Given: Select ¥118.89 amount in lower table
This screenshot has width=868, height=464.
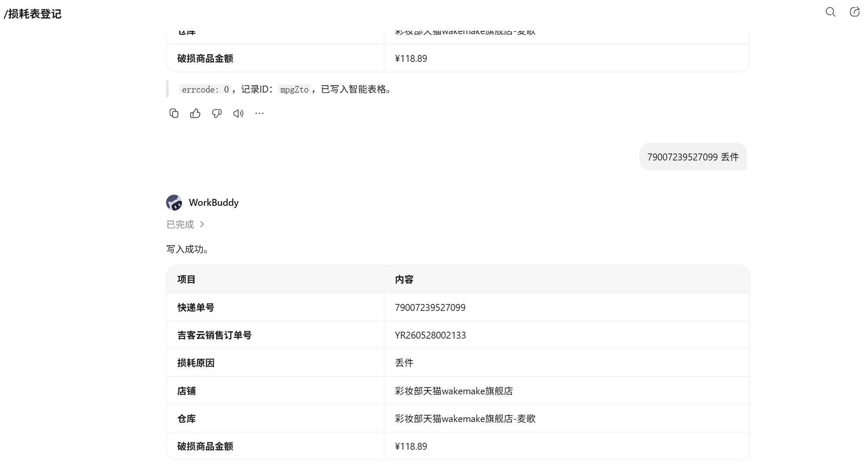Looking at the screenshot, I should pyautogui.click(x=411, y=446).
